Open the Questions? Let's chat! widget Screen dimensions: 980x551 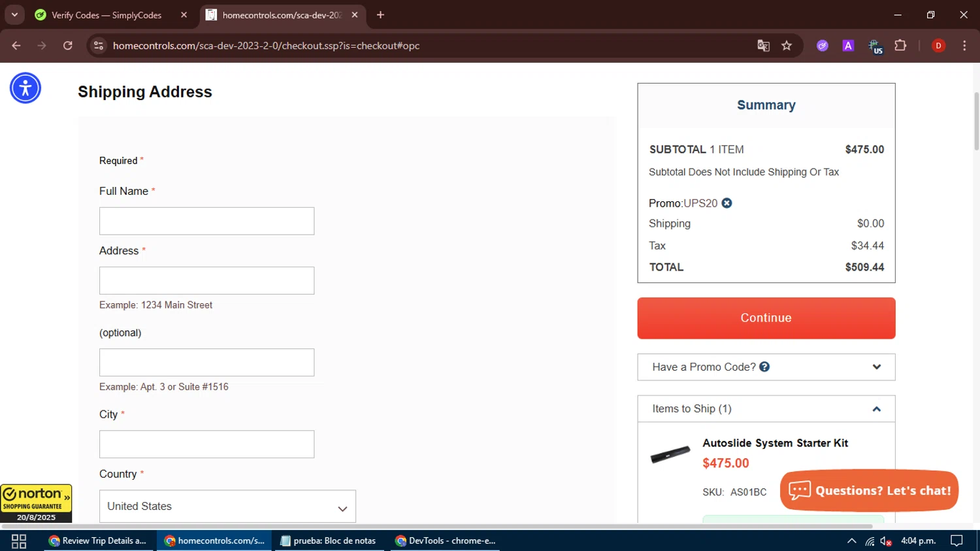[x=869, y=491]
